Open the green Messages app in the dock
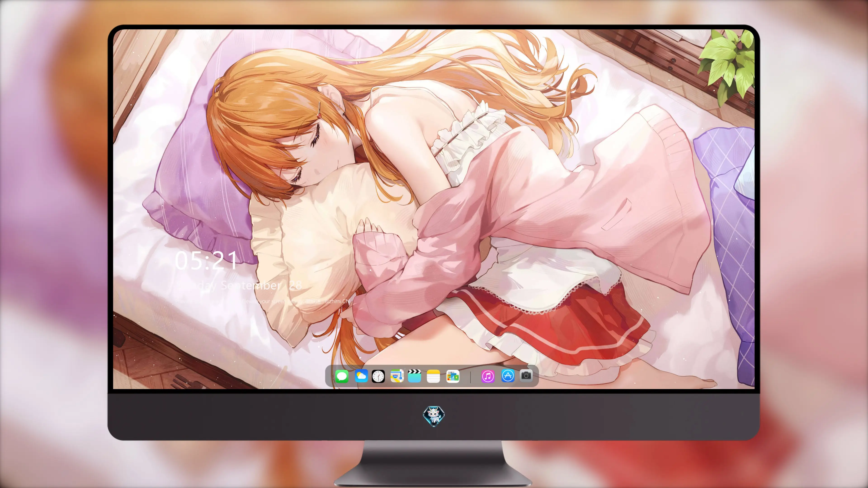The height and width of the screenshot is (488, 868). point(342,376)
